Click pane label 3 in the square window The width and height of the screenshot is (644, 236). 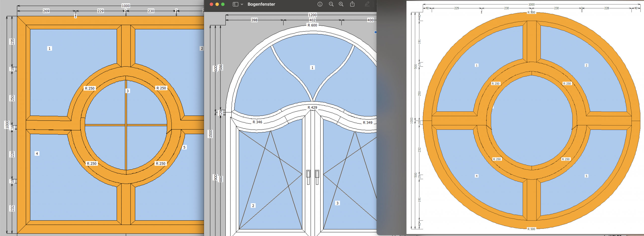coord(128,91)
